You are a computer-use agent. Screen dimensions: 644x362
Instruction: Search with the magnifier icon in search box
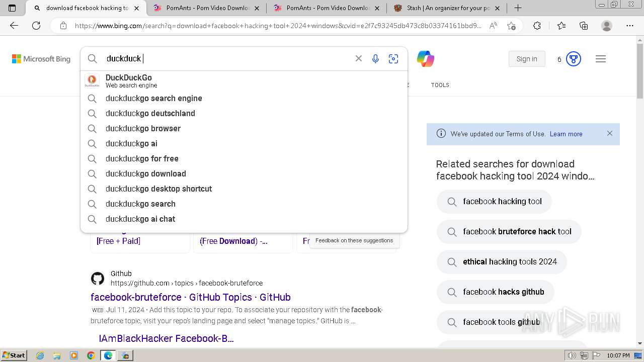pyautogui.click(x=93, y=59)
